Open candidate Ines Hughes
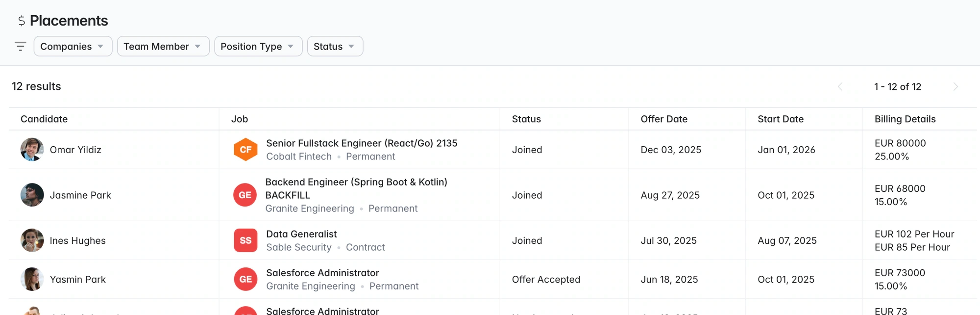Viewport: 980px width, 315px height. point(77,240)
